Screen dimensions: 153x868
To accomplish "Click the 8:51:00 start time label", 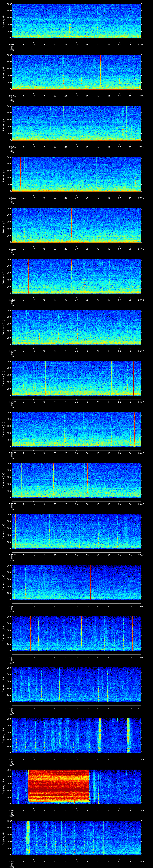I will [x=12, y=300].
